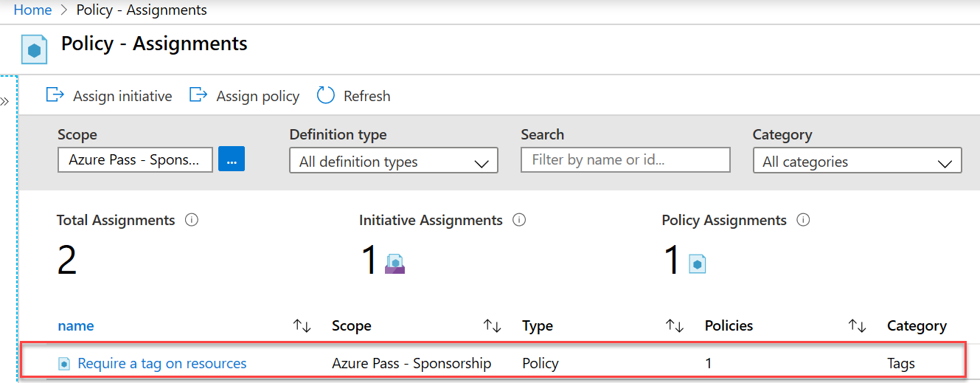Click the Filter by name or id search box
The image size is (980, 383).
point(625,159)
